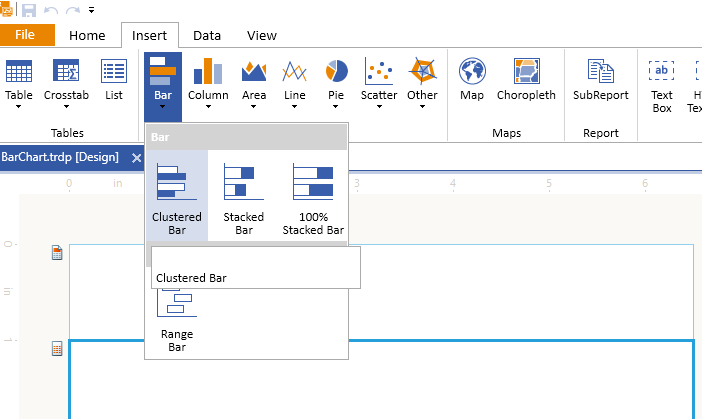Click the Area chart icon
Viewport: 702px width, 419px height.
(x=254, y=71)
